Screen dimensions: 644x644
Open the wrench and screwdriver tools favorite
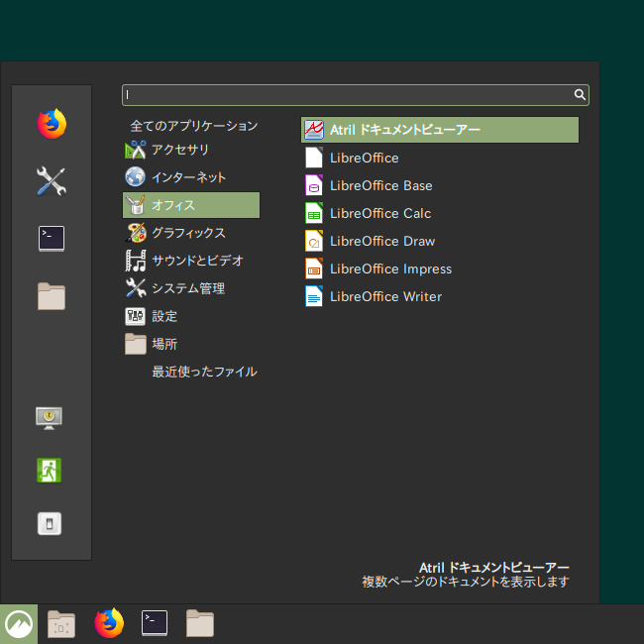[52, 181]
